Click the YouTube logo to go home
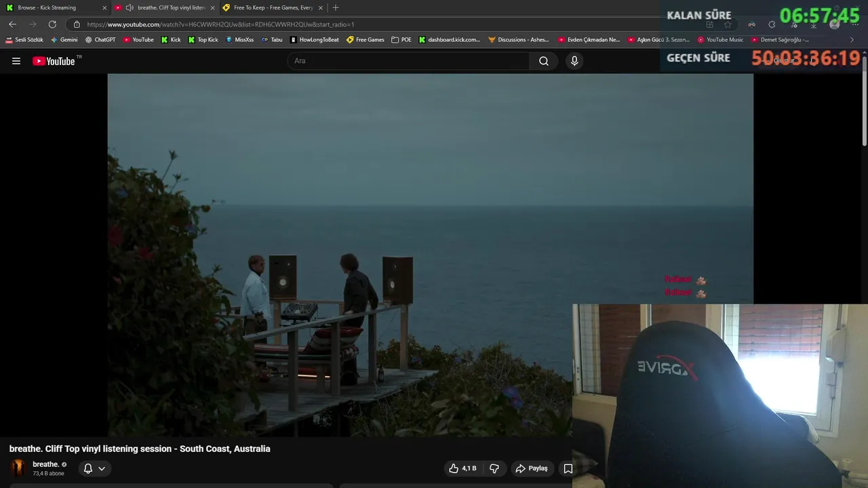Screen dimensions: 868x488 pyautogui.click(x=54, y=61)
